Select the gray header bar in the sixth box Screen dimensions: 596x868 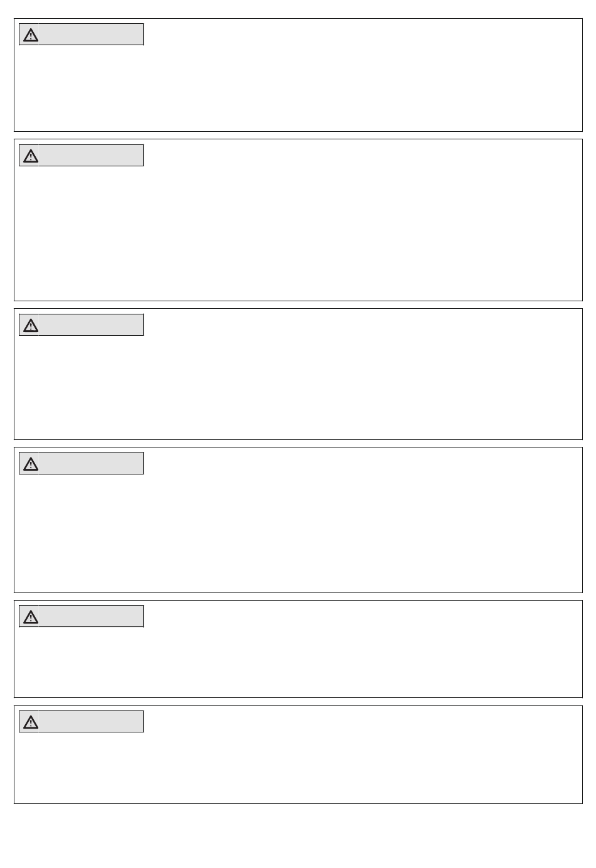[91, 722]
